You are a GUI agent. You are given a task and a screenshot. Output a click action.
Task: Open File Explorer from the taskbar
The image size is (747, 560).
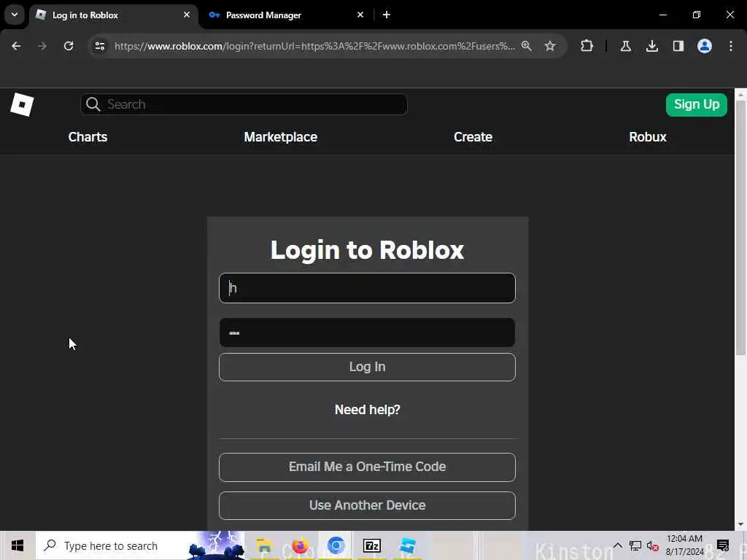pos(264,545)
